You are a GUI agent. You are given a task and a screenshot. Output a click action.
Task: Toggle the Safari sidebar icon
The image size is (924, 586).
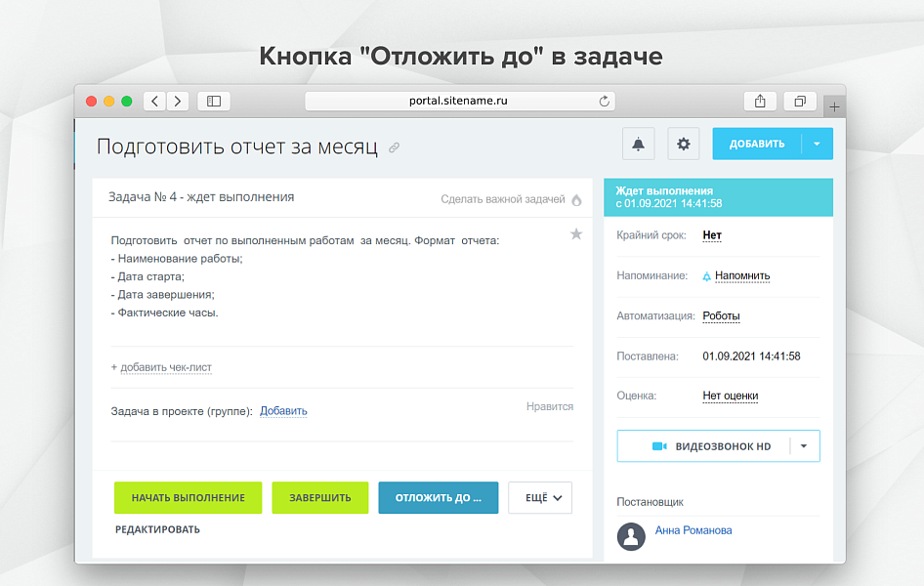(x=213, y=100)
